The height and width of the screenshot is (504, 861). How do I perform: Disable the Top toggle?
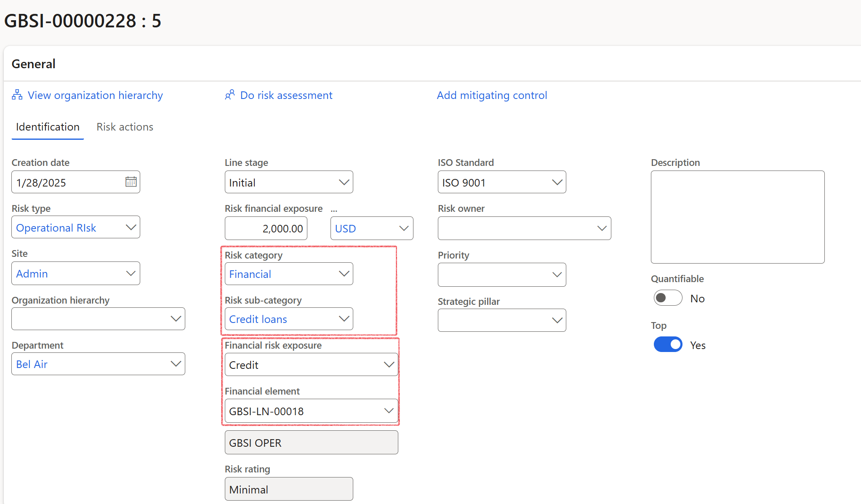pos(668,344)
